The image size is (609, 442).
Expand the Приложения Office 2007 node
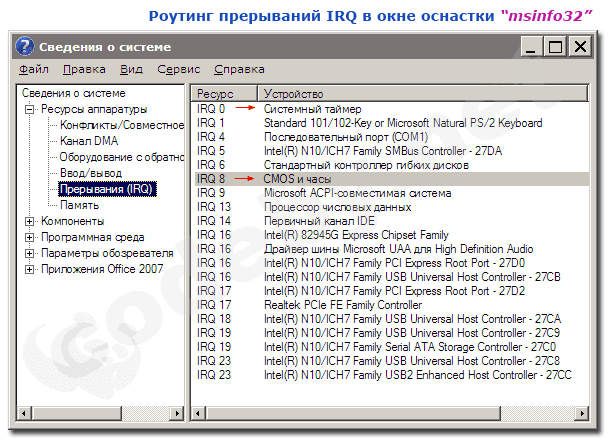click(x=30, y=269)
